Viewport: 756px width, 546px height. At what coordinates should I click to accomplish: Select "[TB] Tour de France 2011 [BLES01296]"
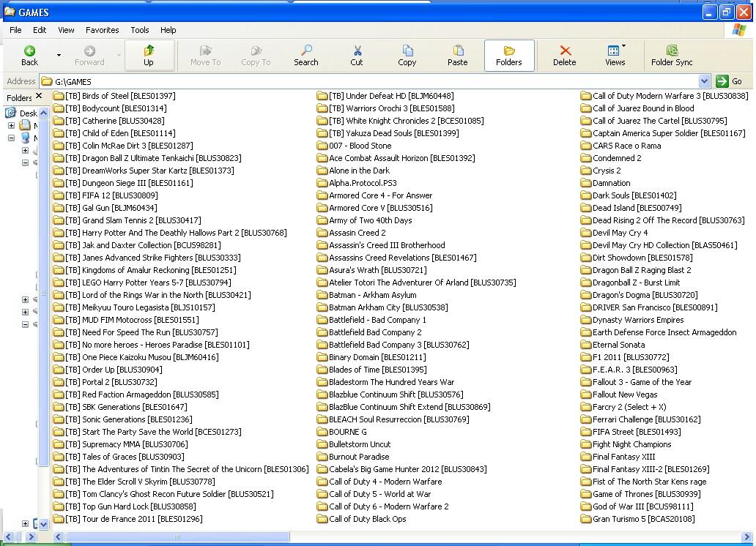tap(134, 519)
